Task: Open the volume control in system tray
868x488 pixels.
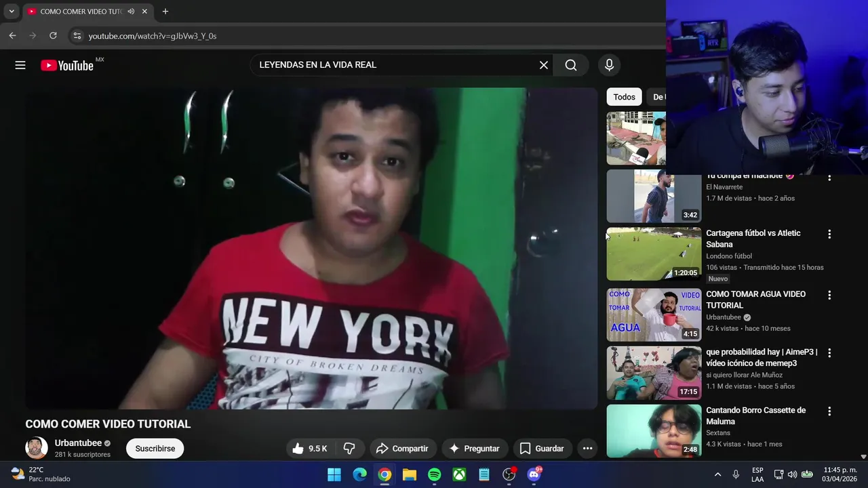Action: tap(792, 474)
